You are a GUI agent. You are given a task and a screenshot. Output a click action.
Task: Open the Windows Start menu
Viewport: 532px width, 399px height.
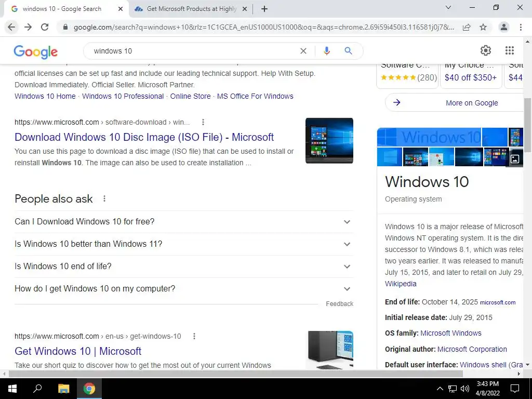point(12,389)
